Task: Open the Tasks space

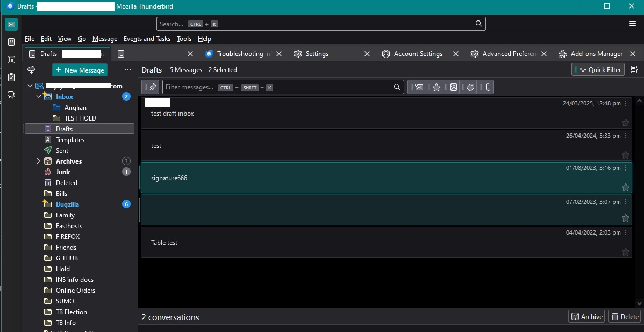Action: 11,77
